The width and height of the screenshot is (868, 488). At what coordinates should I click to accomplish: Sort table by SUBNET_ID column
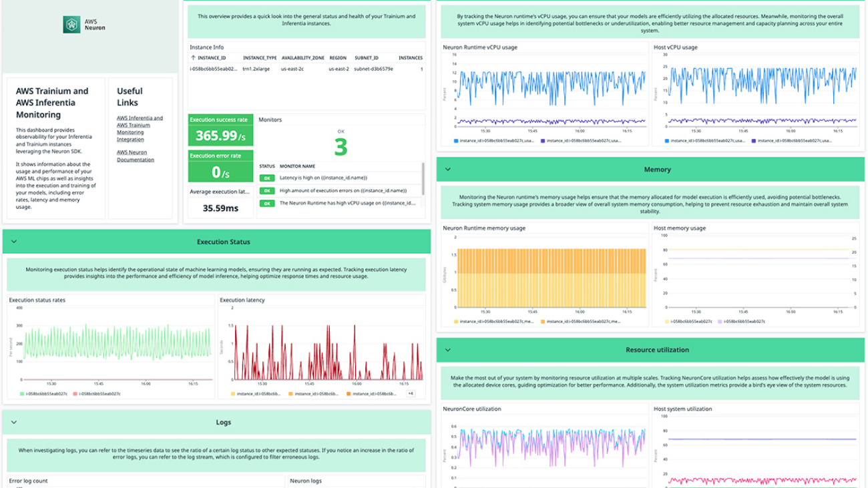(366, 58)
